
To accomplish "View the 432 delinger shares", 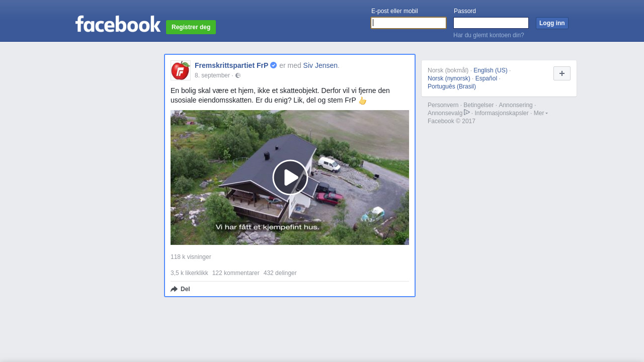I will [280, 273].
